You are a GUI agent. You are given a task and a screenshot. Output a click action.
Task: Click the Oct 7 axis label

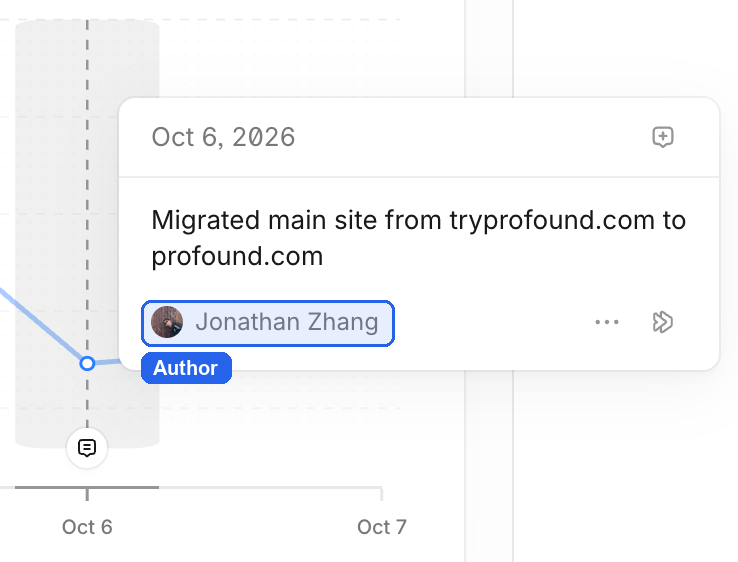point(382,527)
